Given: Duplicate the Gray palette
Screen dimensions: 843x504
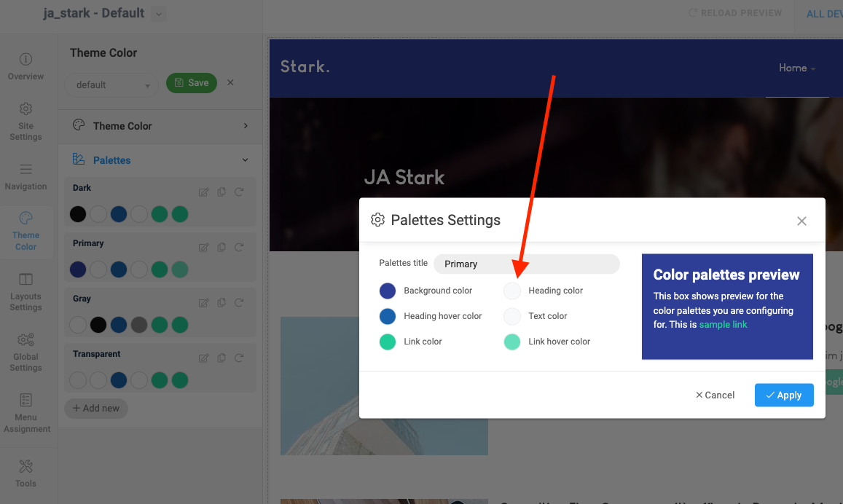Looking at the screenshot, I should coord(221,302).
